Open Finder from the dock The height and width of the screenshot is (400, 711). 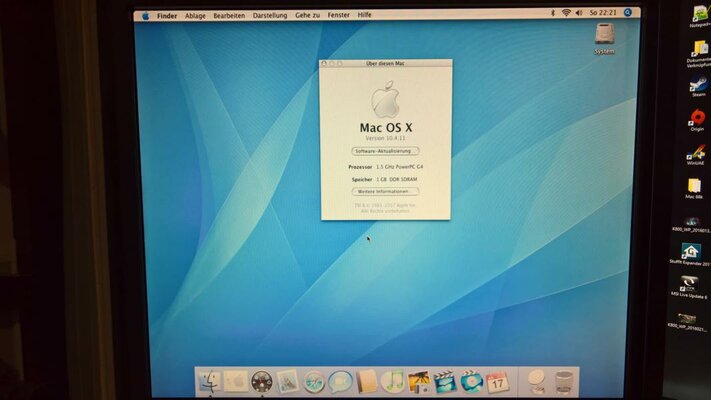click(x=210, y=381)
